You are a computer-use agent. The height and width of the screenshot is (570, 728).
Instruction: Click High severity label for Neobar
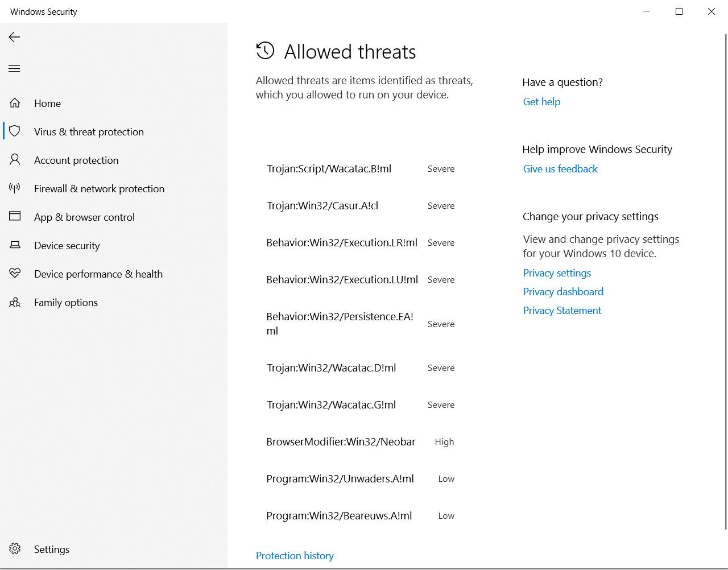coord(444,442)
